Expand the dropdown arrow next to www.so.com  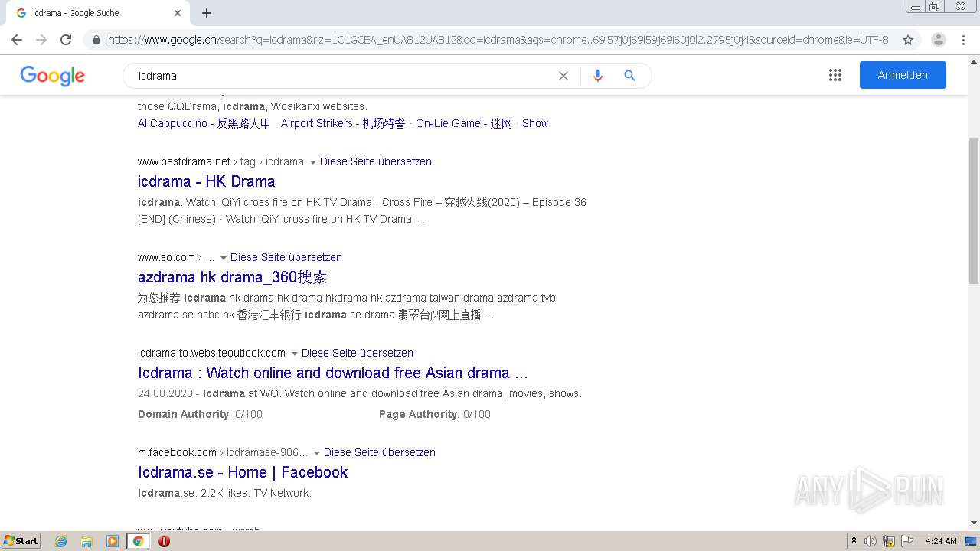(224, 258)
